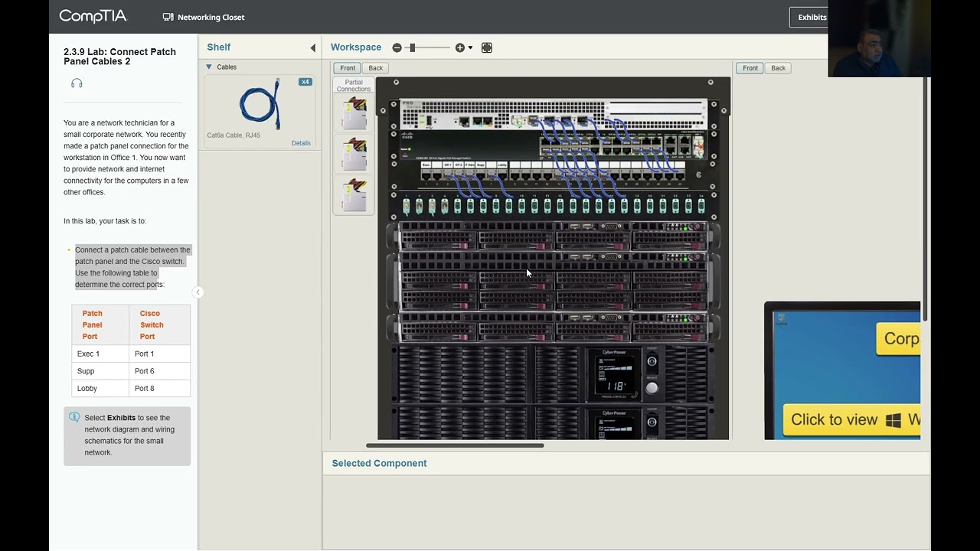980x551 pixels.
Task: Switch the right-side device view to Front
Action: (750, 68)
